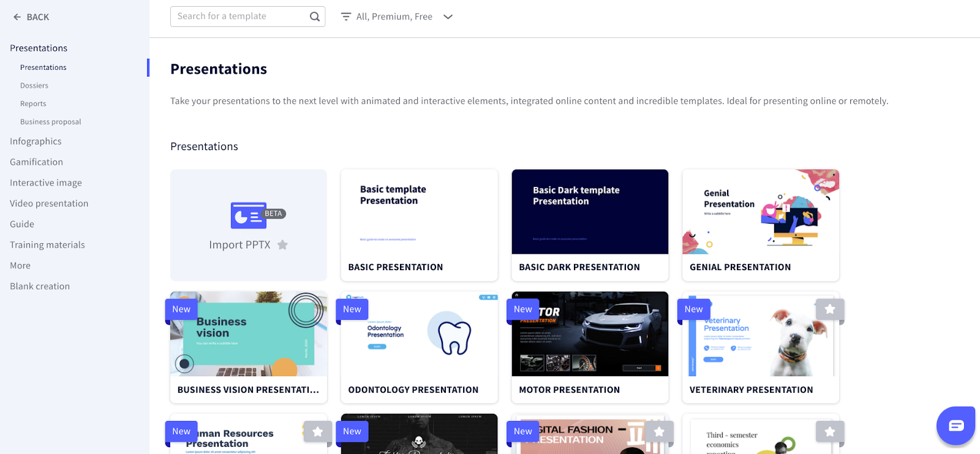Click the filter lines icon
The image size is (980, 454).
coord(346,17)
